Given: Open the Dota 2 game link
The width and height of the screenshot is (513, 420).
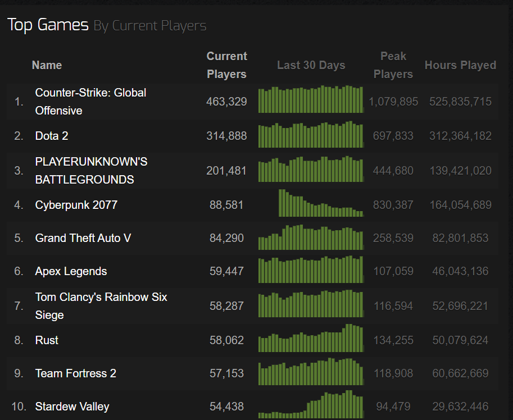Looking at the screenshot, I should (x=52, y=136).
